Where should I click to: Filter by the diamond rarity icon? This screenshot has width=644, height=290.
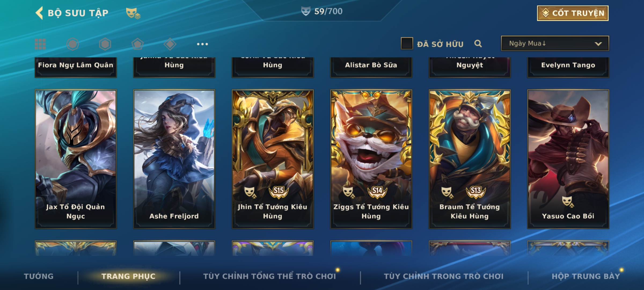[170, 44]
